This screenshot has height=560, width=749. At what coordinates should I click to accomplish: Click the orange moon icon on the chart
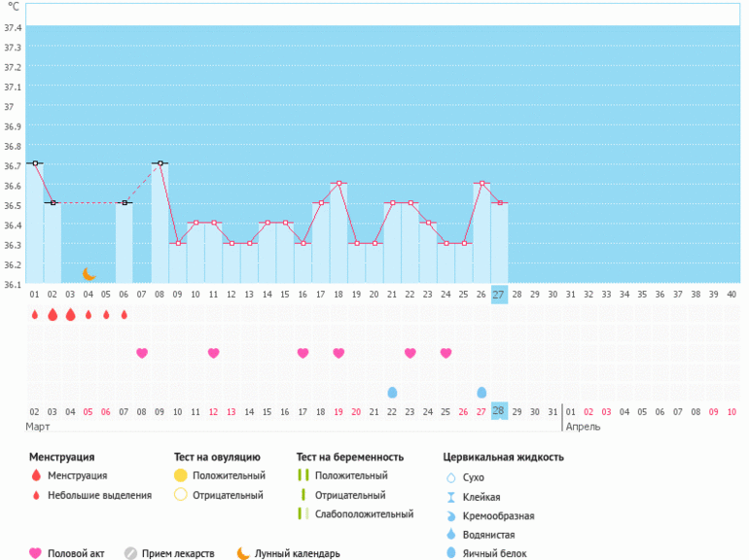click(x=89, y=274)
